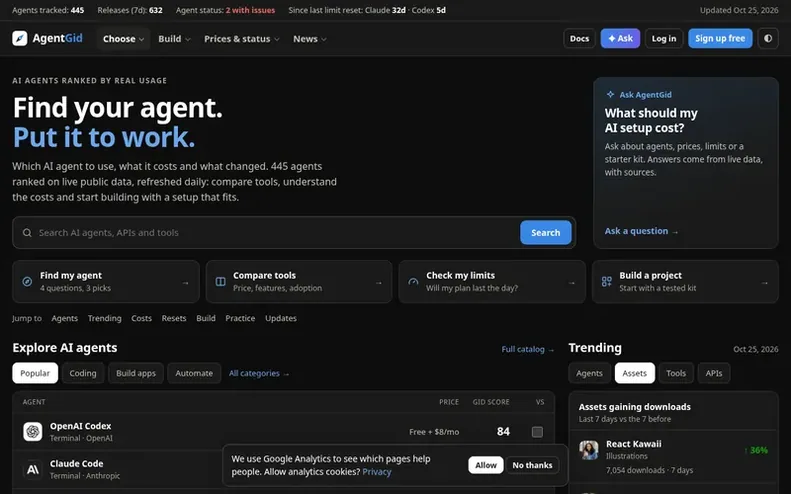
Task: Switch to the Build apps tab
Action: pyautogui.click(x=136, y=373)
